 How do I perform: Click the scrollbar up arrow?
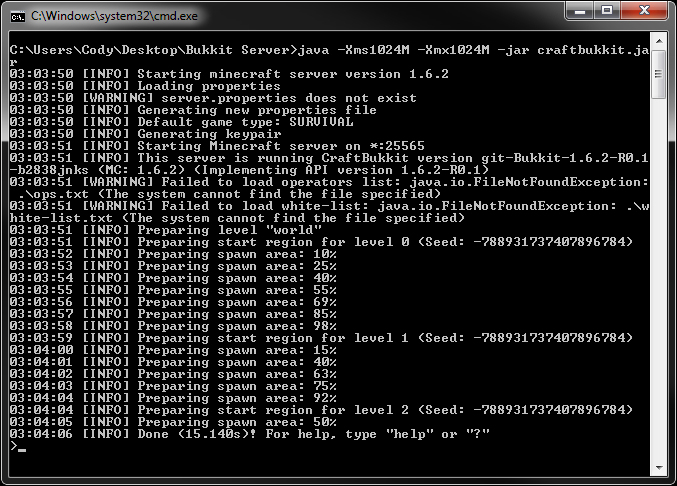(659, 41)
